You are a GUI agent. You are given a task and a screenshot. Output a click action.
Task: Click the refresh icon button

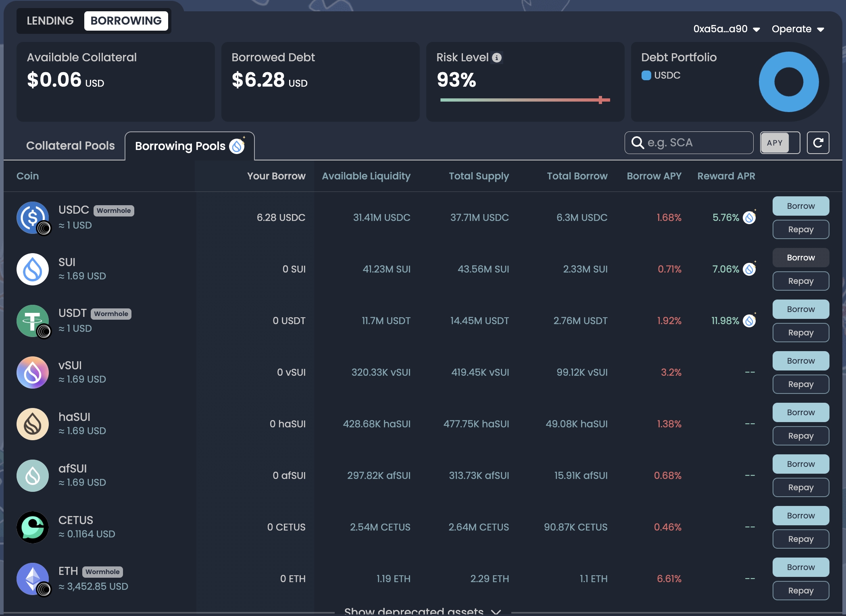tap(818, 143)
